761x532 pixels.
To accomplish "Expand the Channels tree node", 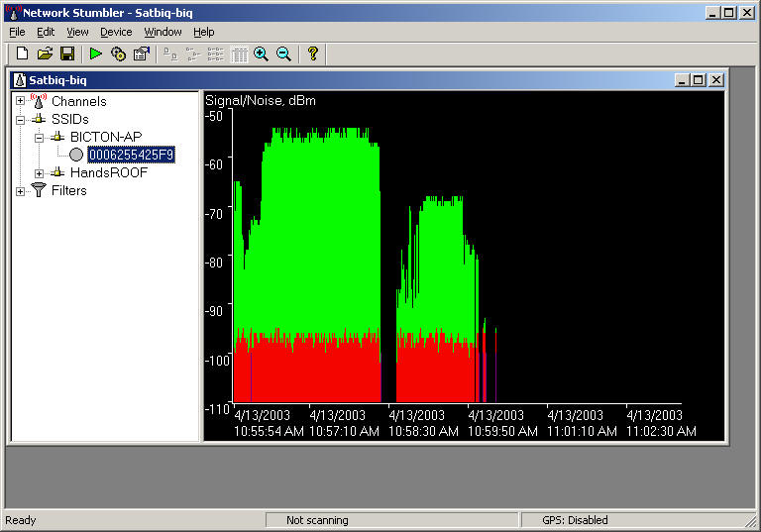I will pyautogui.click(x=20, y=101).
